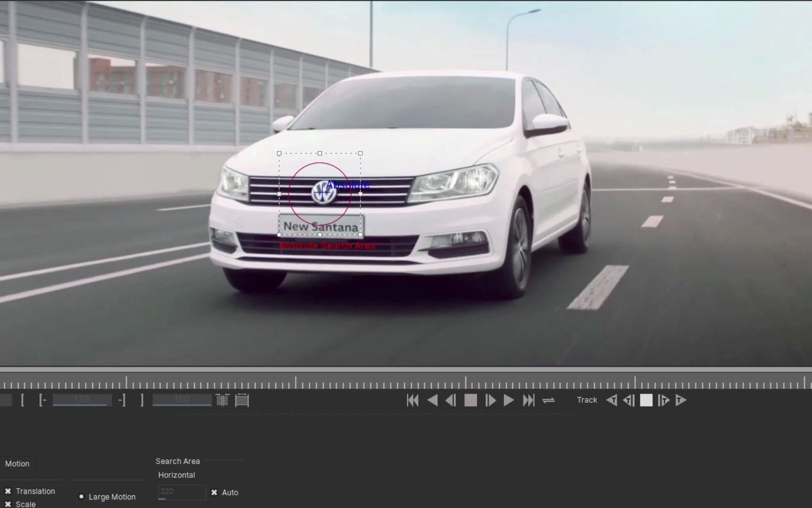Click the out point frame field 150
The height and width of the screenshot is (508, 812).
point(182,400)
